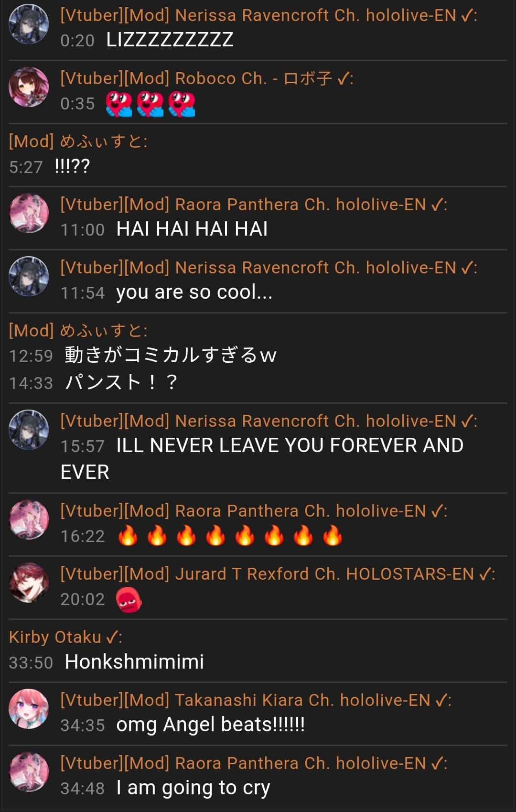Image resolution: width=516 pixels, height=812 pixels.
Task: Click Jurard T Rexford avatar
Action: [x=29, y=583]
